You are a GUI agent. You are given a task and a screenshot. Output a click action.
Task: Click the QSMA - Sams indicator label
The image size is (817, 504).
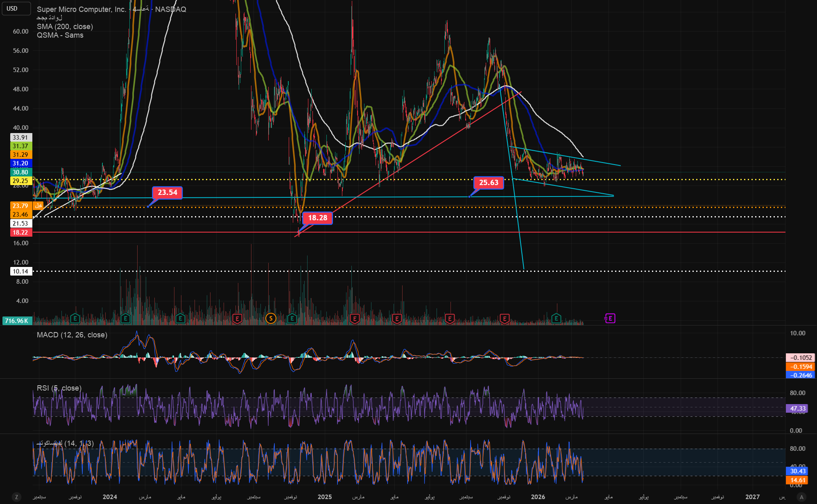pos(60,35)
